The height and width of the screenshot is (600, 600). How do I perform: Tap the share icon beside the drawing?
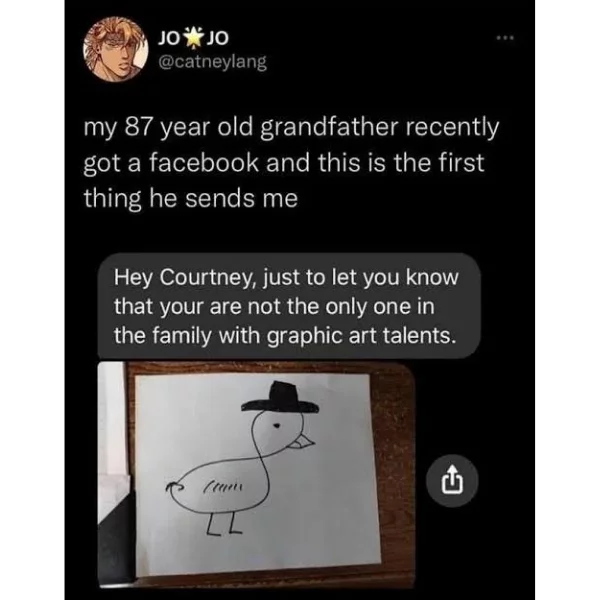click(x=452, y=481)
